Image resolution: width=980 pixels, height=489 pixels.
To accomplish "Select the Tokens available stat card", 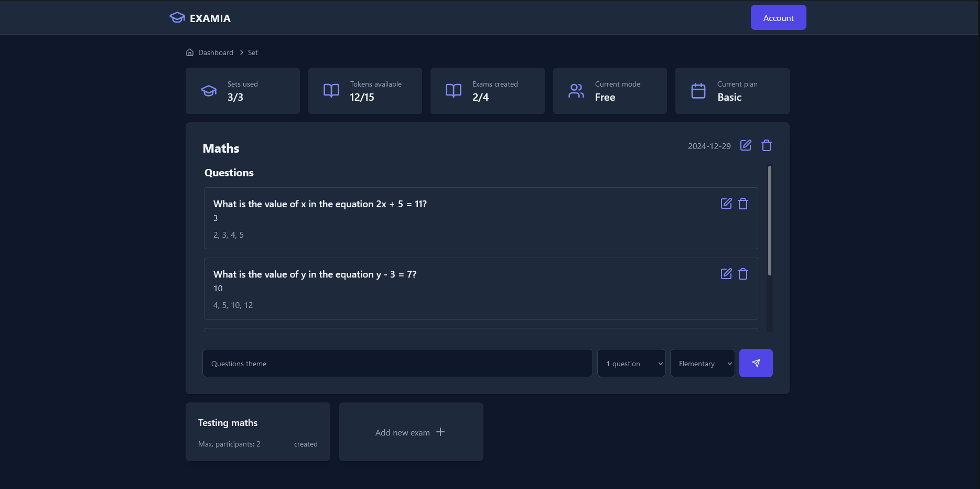I will [365, 91].
